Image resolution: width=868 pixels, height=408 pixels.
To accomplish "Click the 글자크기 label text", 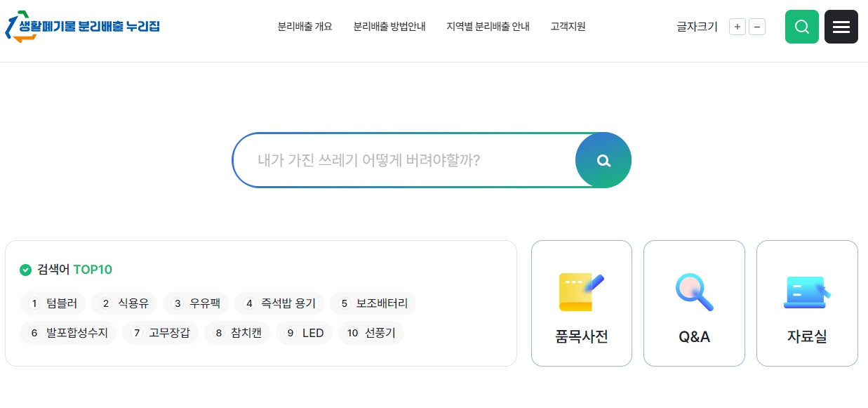I will 697,27.
